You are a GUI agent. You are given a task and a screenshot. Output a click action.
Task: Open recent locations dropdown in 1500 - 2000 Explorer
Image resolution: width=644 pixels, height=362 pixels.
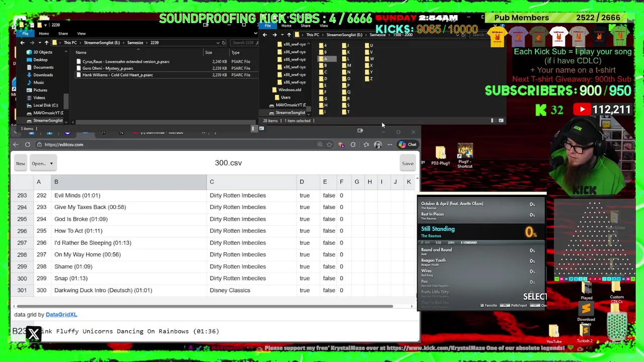[x=282, y=35]
